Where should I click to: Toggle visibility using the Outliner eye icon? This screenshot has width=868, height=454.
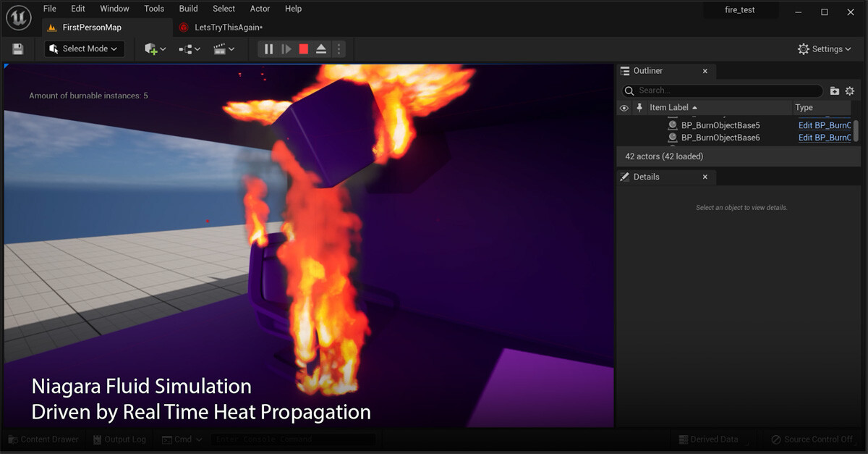pyautogui.click(x=624, y=107)
